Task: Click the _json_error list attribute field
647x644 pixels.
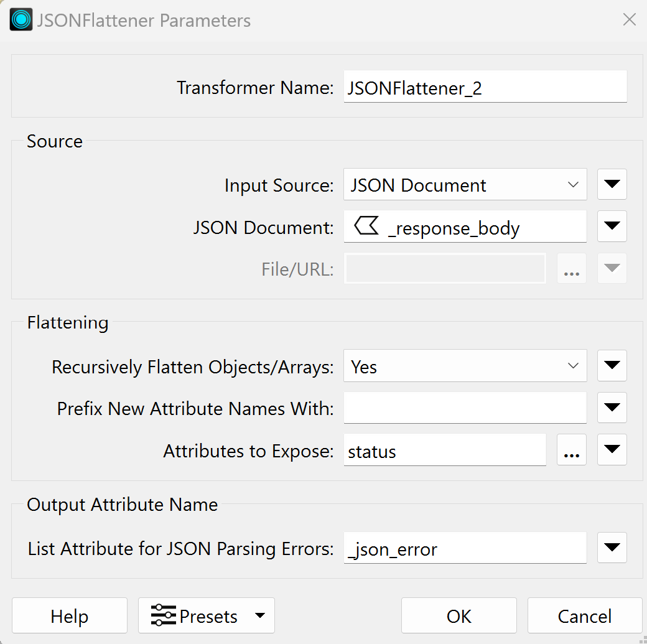Action: point(465,548)
